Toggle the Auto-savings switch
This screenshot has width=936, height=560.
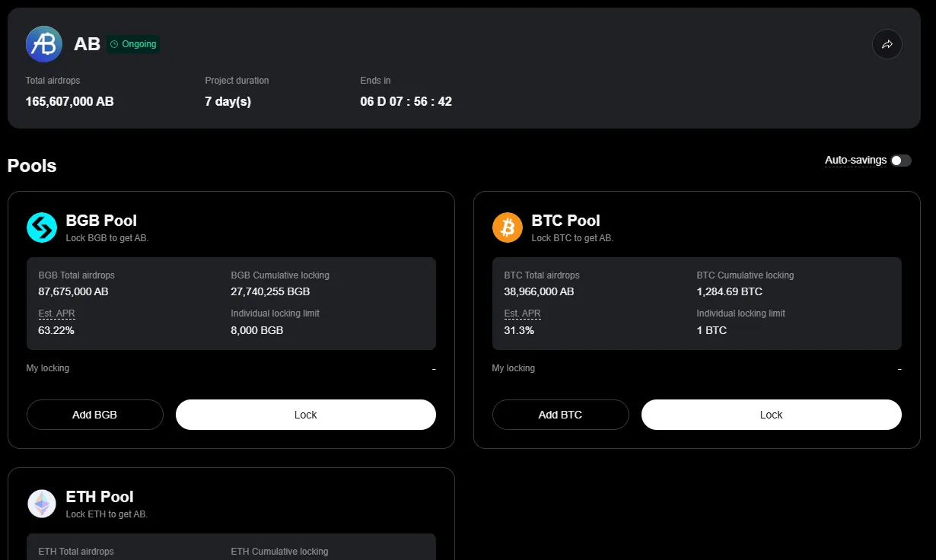click(x=901, y=161)
